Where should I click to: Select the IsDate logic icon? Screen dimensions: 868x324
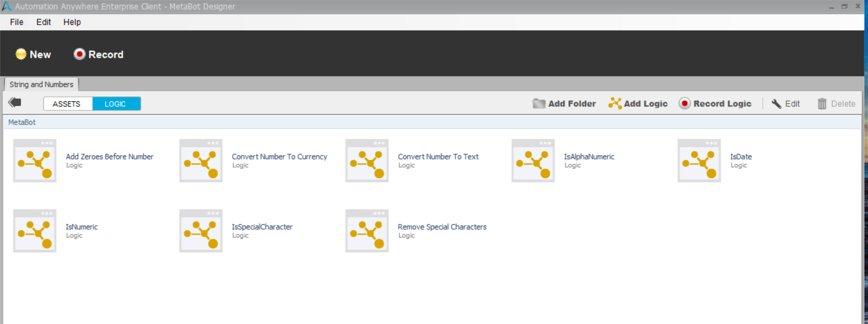[699, 161]
